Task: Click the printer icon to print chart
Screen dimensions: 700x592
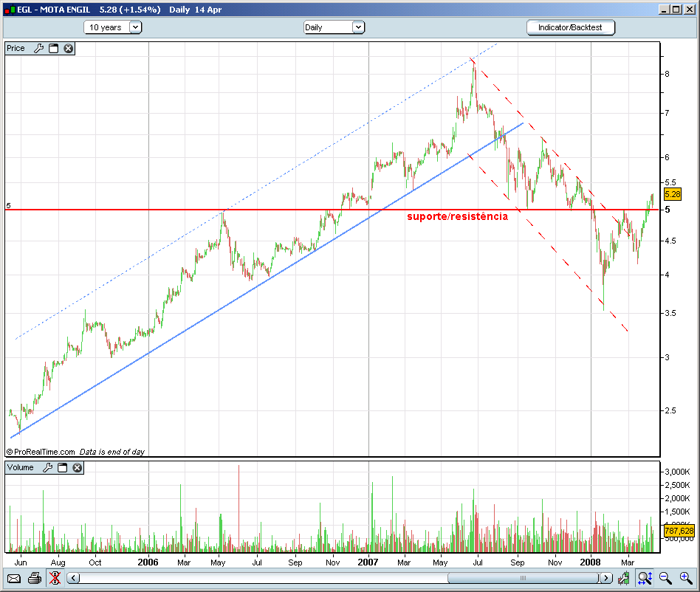Action: pyautogui.click(x=35, y=579)
